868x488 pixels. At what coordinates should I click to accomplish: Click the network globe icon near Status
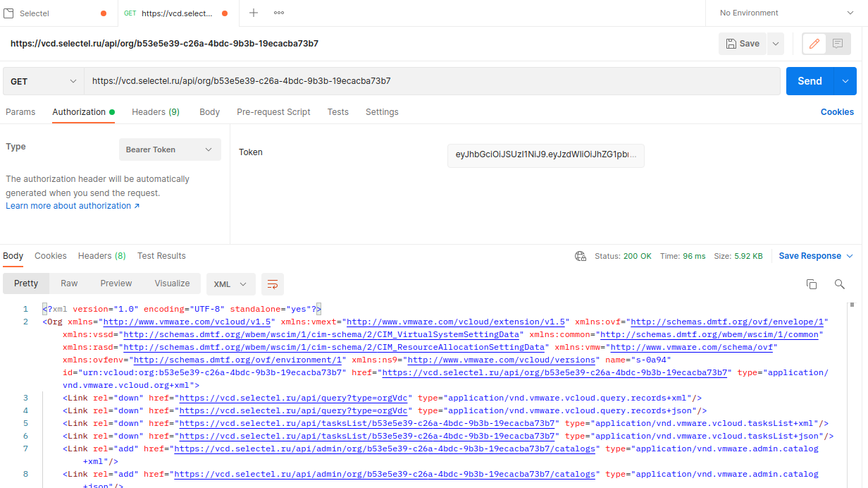(x=580, y=256)
